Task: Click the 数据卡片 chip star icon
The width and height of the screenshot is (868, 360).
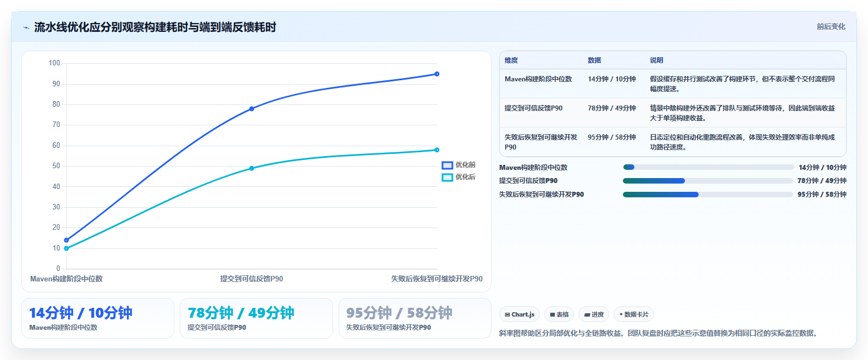Action: (621, 314)
